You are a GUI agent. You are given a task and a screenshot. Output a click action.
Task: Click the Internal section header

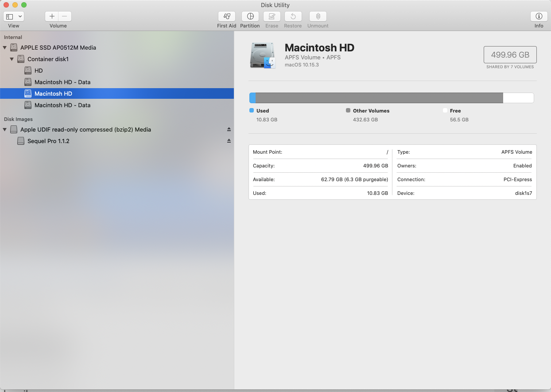click(x=13, y=37)
